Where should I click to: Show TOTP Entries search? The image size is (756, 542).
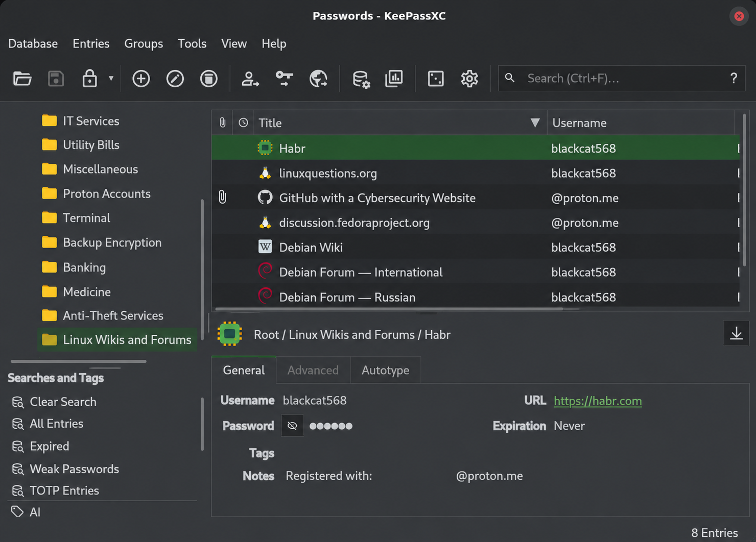(x=55, y=490)
